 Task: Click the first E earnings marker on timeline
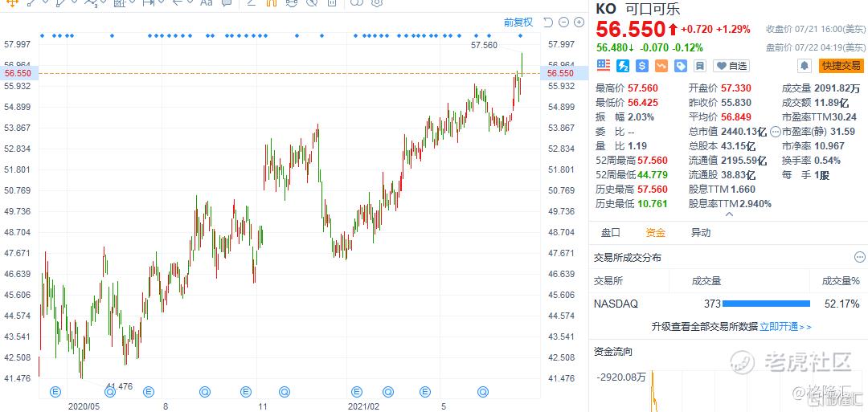tap(55, 392)
